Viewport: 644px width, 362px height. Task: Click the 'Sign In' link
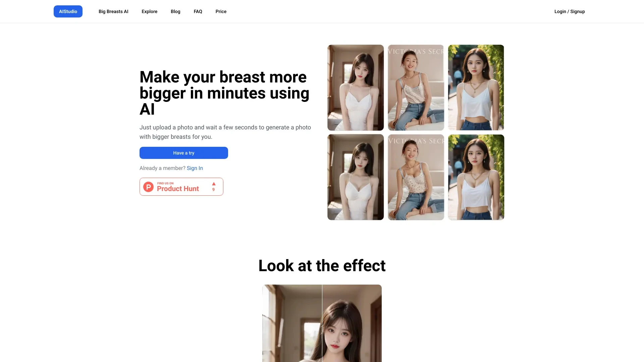coord(195,168)
